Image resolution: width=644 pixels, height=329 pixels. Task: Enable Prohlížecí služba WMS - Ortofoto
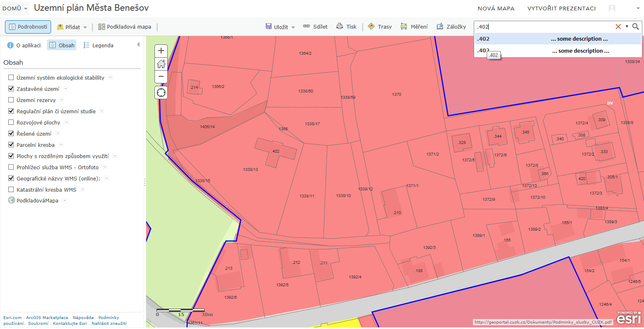click(x=11, y=167)
